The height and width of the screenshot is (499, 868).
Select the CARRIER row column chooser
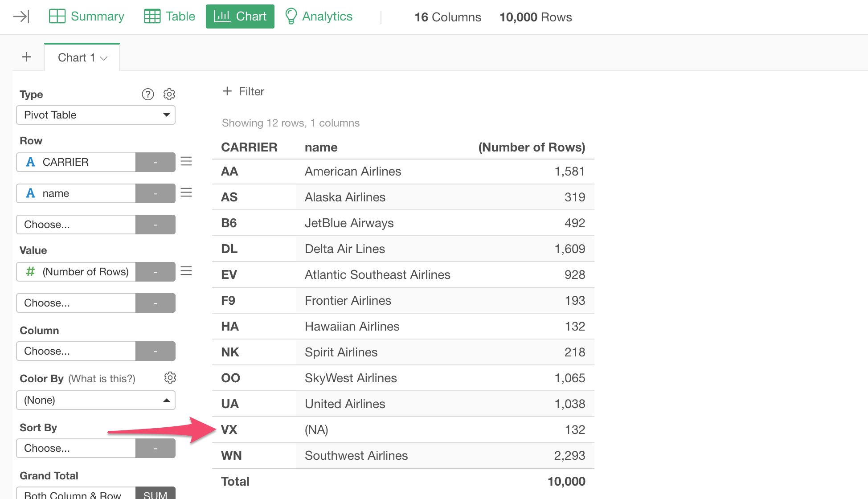click(x=76, y=162)
